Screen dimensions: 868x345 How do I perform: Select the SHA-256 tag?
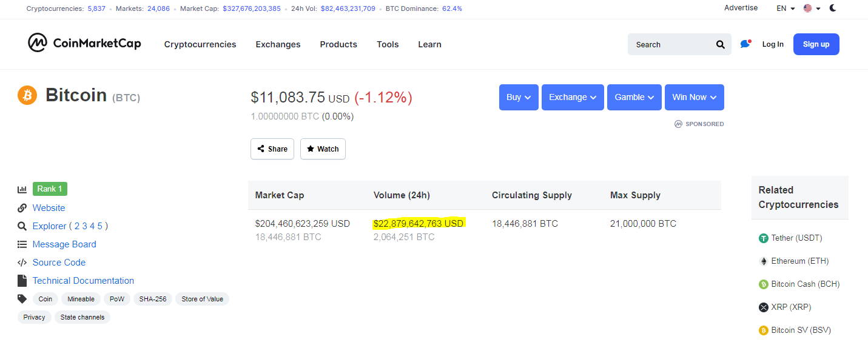coord(153,299)
